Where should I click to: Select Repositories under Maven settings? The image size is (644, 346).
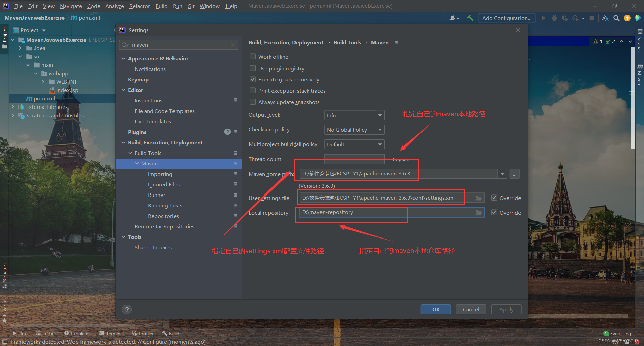(163, 216)
